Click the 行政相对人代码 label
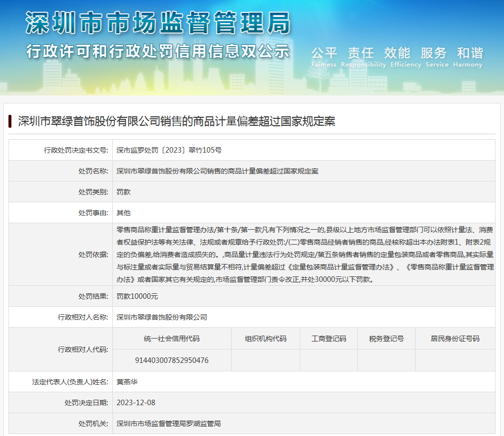The image size is (504, 436). [83, 349]
